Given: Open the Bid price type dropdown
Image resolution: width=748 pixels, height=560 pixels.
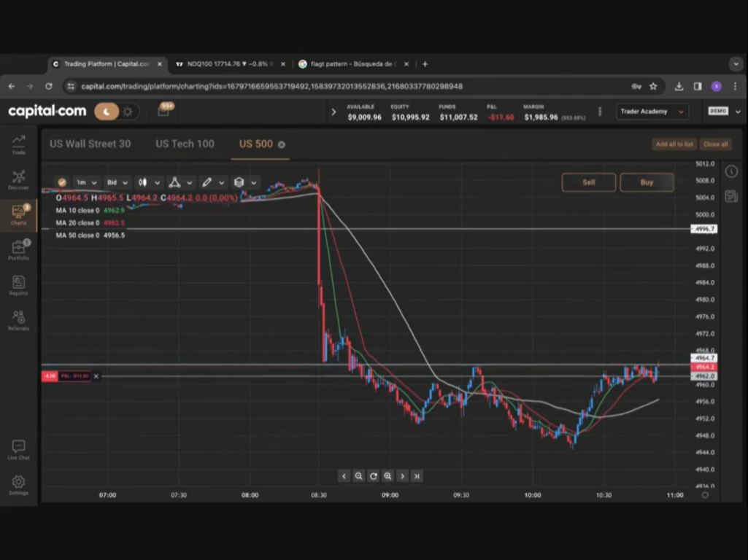Looking at the screenshot, I should pyautogui.click(x=117, y=182).
